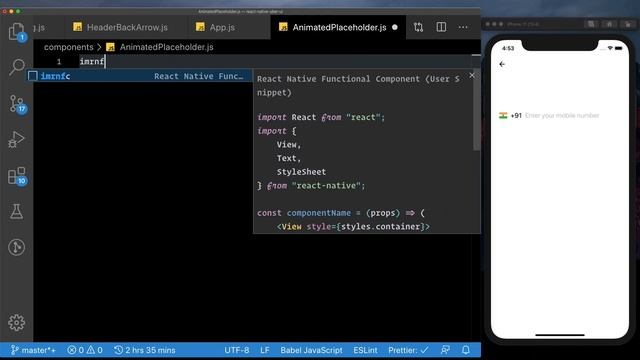Click line number 1 in the gutter
Screen dimensions: 640x360
coord(59,62)
